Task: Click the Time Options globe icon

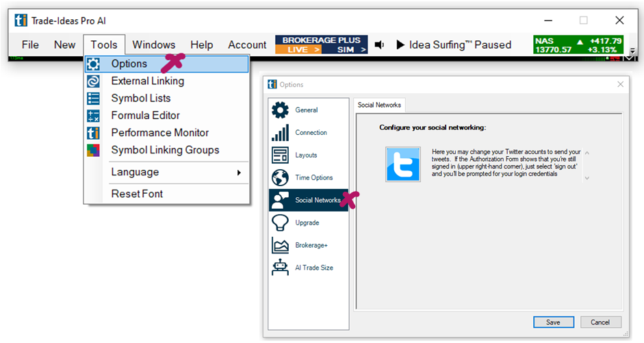Action: (x=280, y=178)
